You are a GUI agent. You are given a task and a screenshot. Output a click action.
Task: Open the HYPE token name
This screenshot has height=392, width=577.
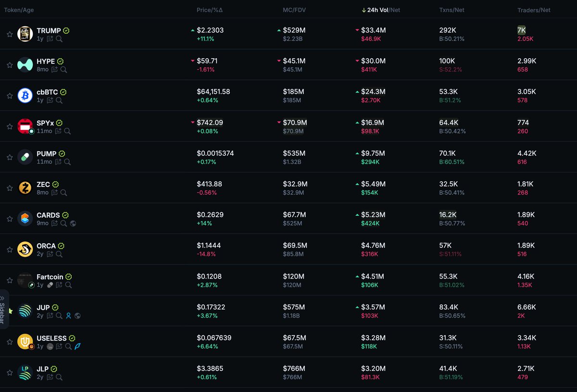(46, 61)
